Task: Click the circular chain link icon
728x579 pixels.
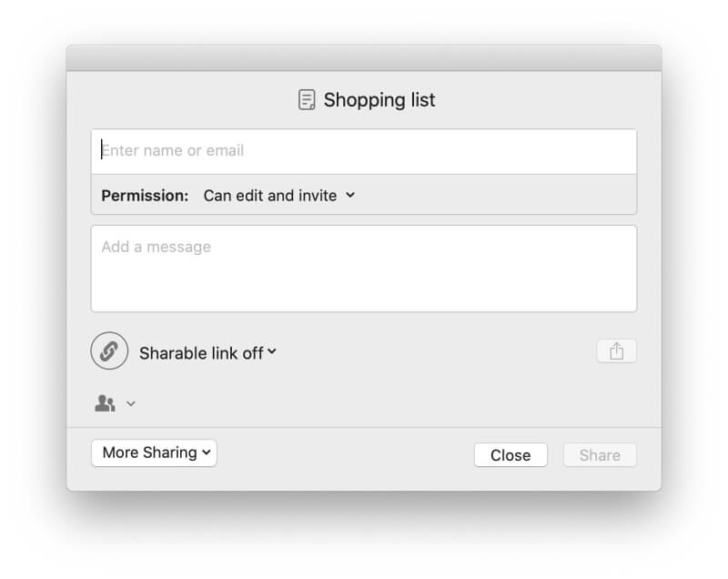Action: coord(109,350)
